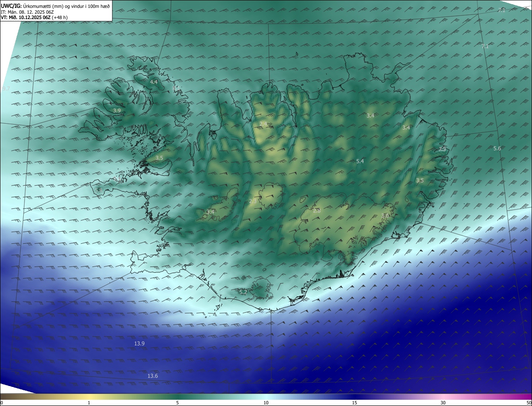Click the 3.0 value label
The height and width of the screenshot is (406, 532).
point(385,215)
